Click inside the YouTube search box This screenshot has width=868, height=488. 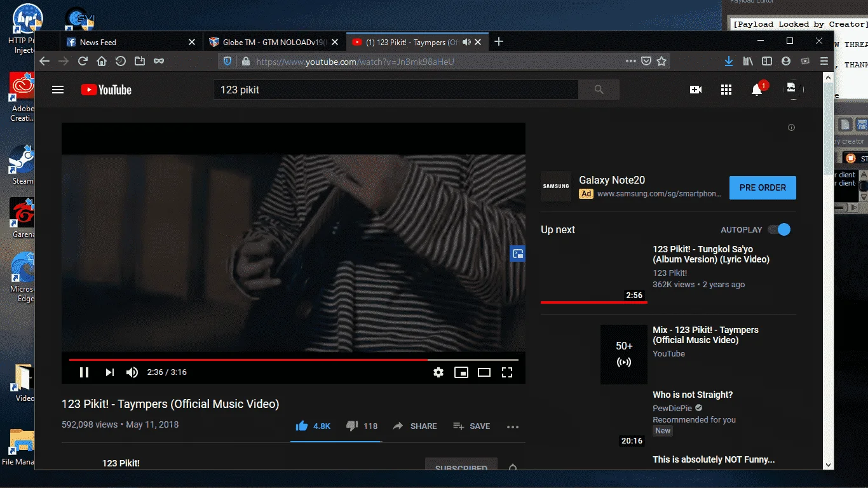[x=395, y=90]
